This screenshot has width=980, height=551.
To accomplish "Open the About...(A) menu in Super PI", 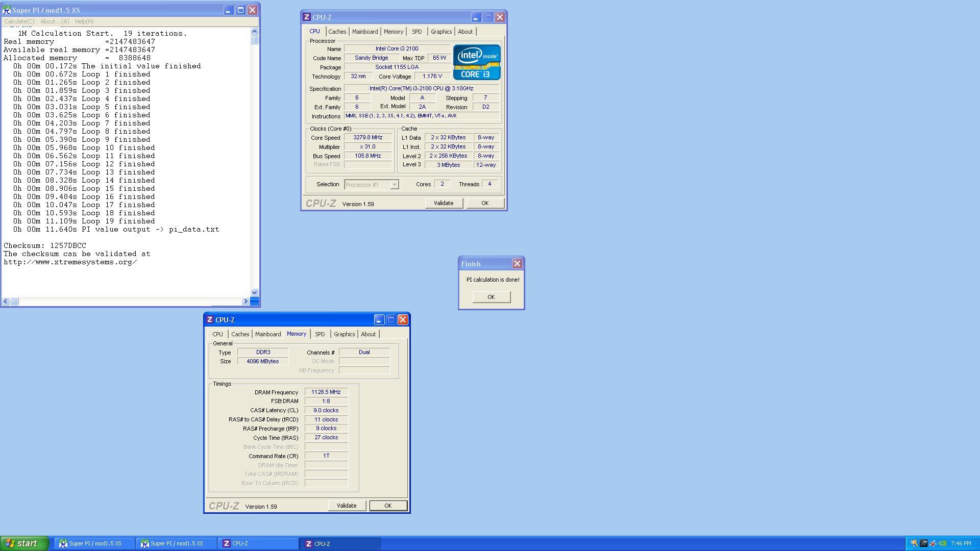I will [x=55, y=21].
